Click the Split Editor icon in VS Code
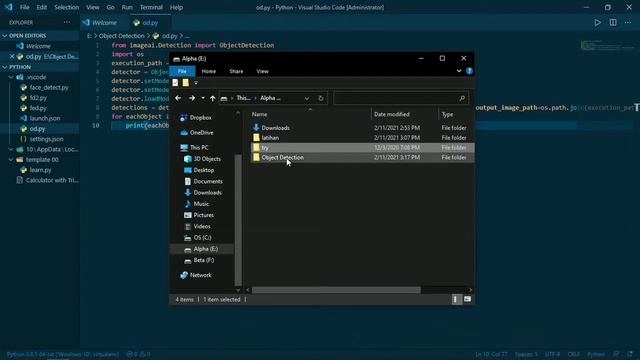Screen dimensions: 640x360 click(613, 23)
